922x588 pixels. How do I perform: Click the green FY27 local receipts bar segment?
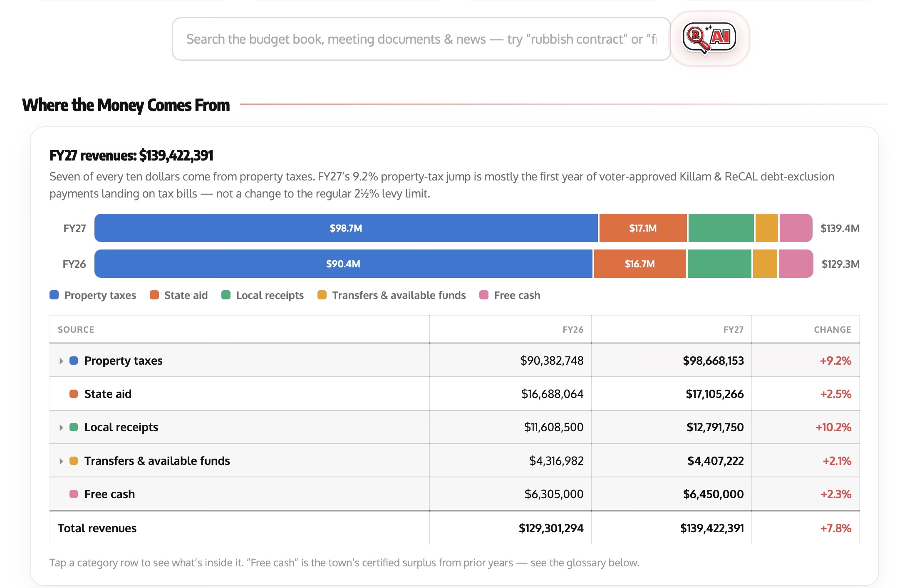point(721,228)
